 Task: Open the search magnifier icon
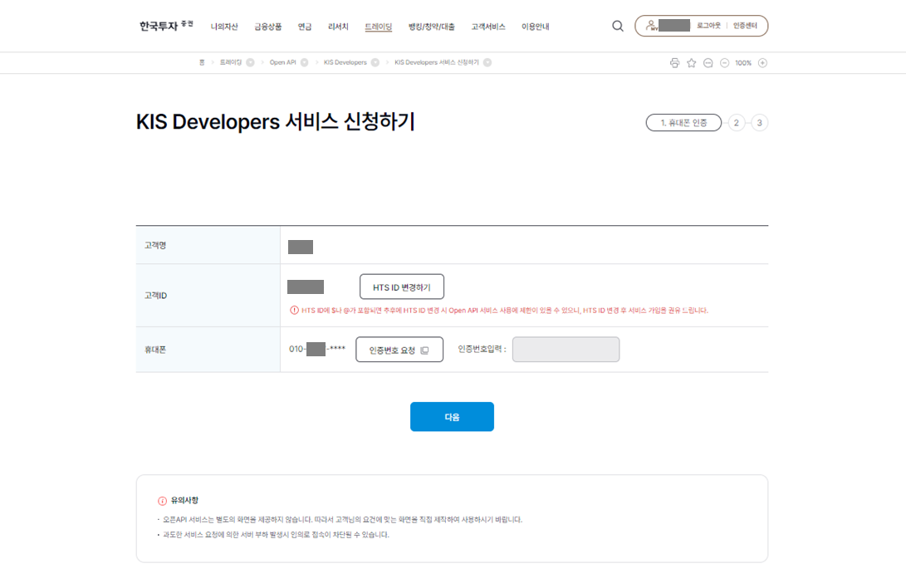click(618, 26)
